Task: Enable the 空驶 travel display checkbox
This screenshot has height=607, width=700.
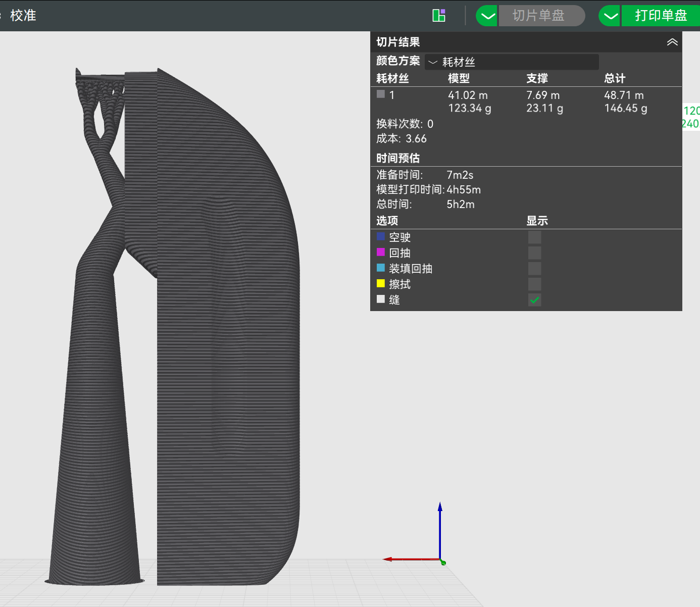Action: [x=534, y=237]
